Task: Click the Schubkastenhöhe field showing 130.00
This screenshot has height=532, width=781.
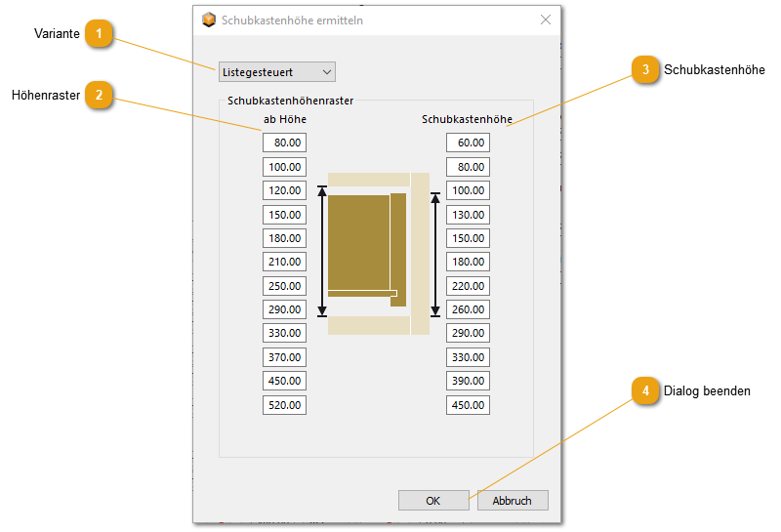Action: [x=468, y=214]
